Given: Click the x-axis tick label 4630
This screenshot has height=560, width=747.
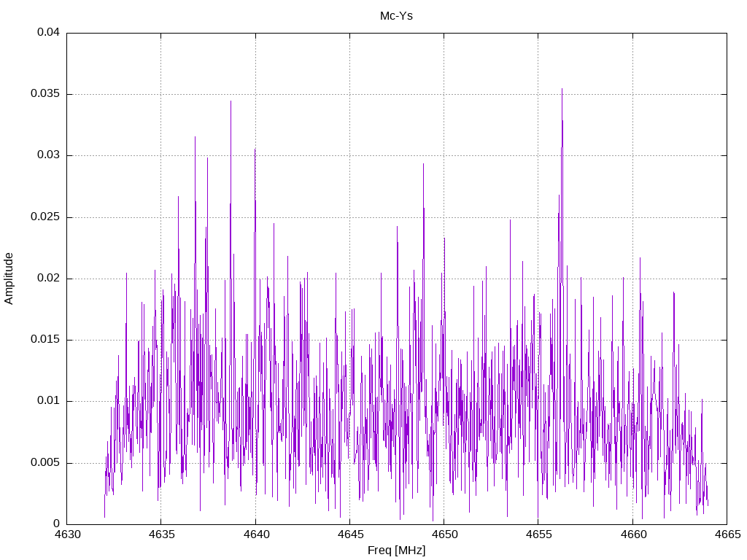Looking at the screenshot, I should tap(67, 534).
